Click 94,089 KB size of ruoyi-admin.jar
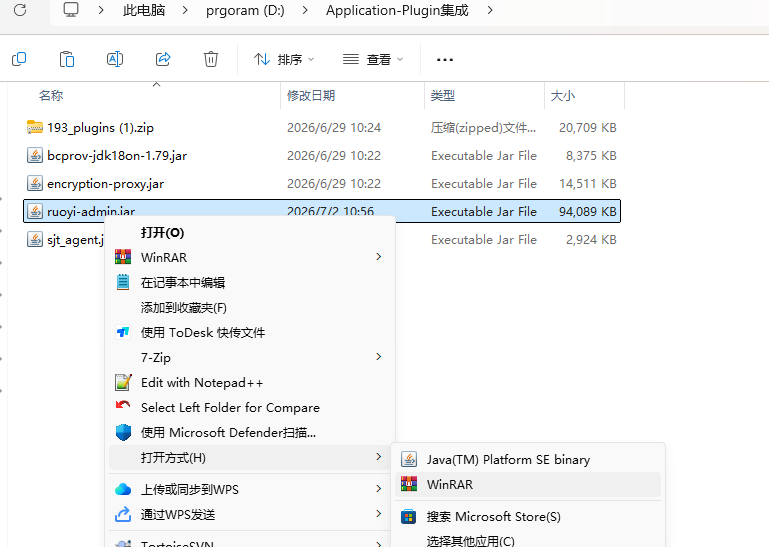769x547 pixels. coord(588,211)
